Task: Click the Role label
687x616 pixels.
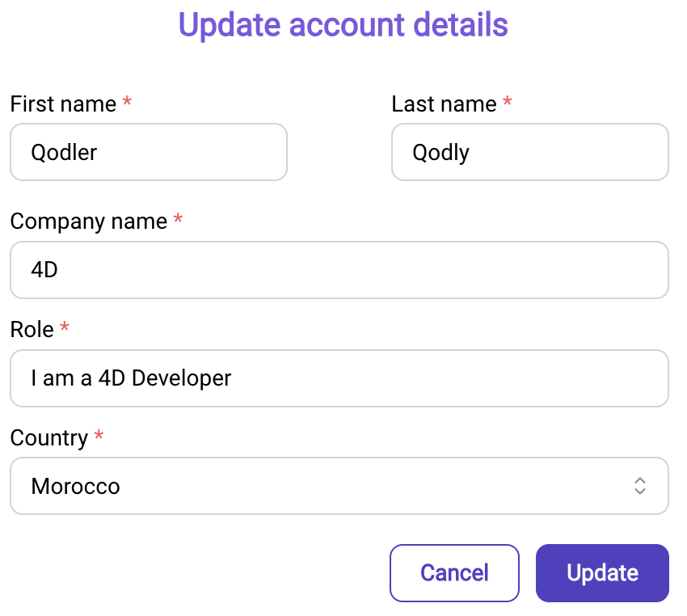Action: 32,330
